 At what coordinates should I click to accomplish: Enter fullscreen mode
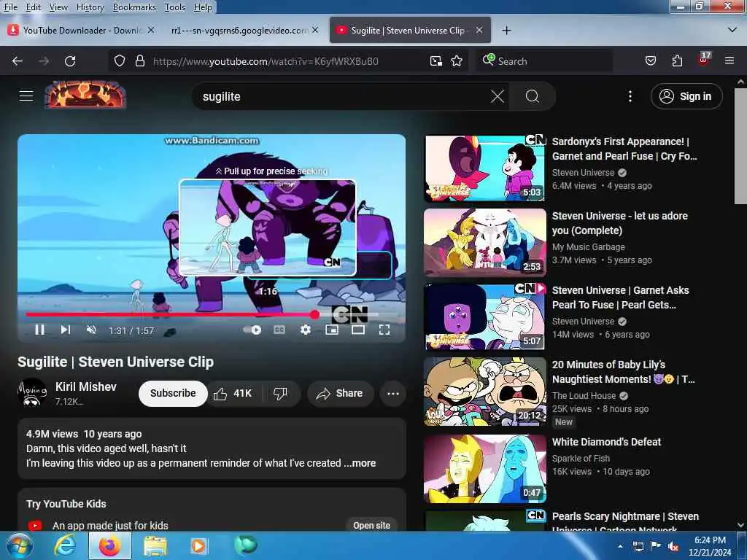tap(384, 330)
